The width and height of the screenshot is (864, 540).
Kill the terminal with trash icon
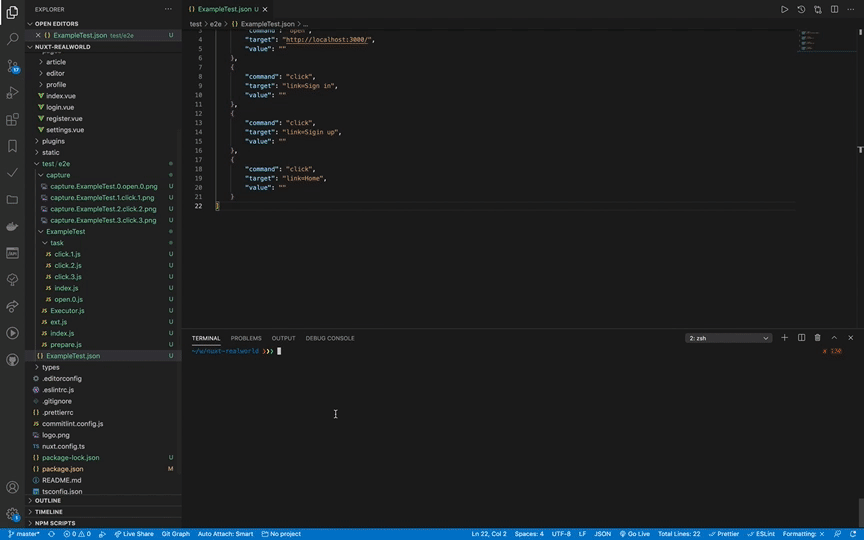[x=818, y=338]
